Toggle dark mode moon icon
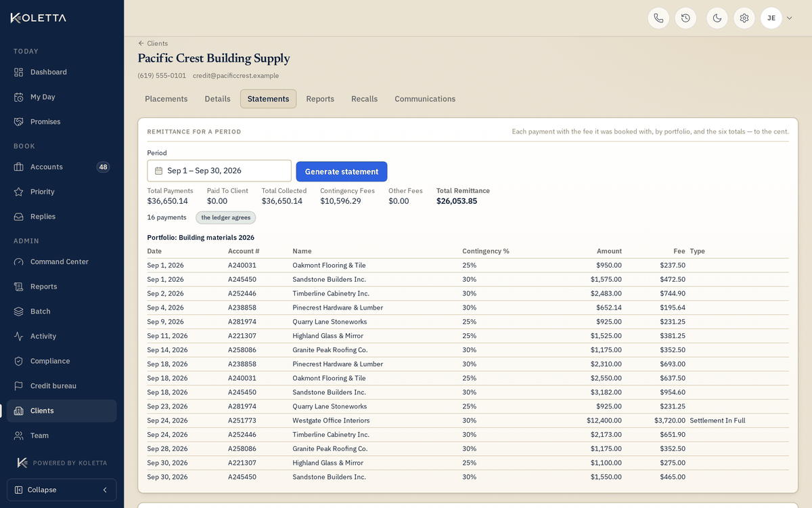This screenshot has height=508, width=812. pyautogui.click(x=717, y=18)
